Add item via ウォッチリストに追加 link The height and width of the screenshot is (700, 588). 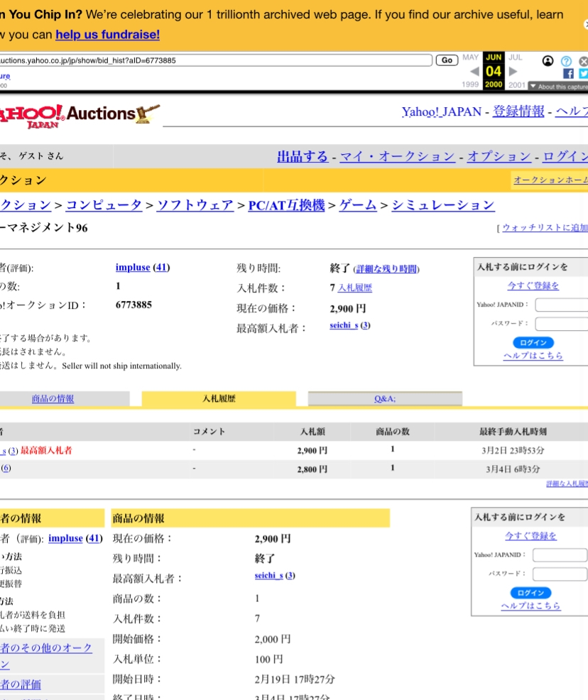point(545,228)
